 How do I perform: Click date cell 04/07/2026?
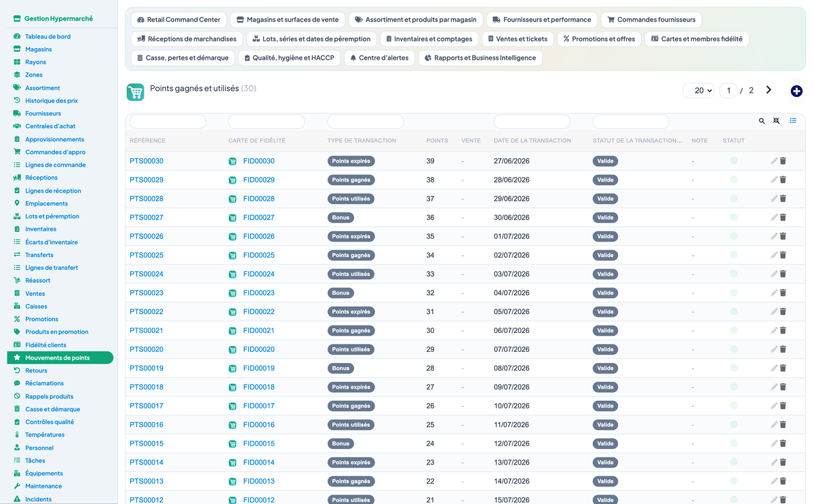511,293
